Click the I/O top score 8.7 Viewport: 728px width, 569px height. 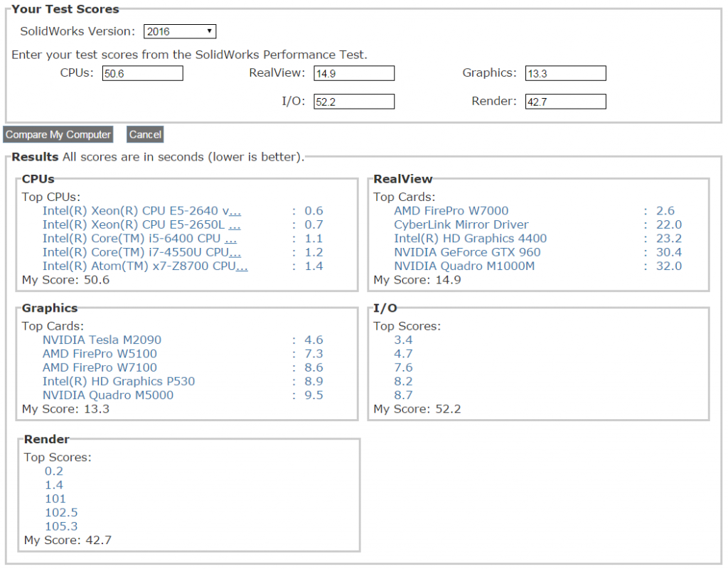pos(404,395)
